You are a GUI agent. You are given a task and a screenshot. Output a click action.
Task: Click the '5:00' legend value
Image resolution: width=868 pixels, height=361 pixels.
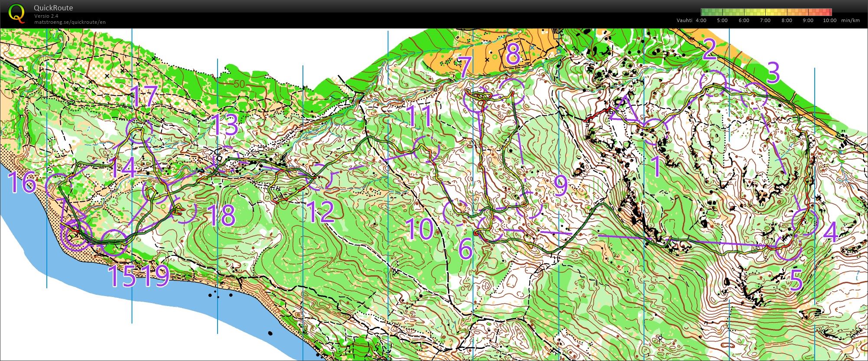click(722, 20)
